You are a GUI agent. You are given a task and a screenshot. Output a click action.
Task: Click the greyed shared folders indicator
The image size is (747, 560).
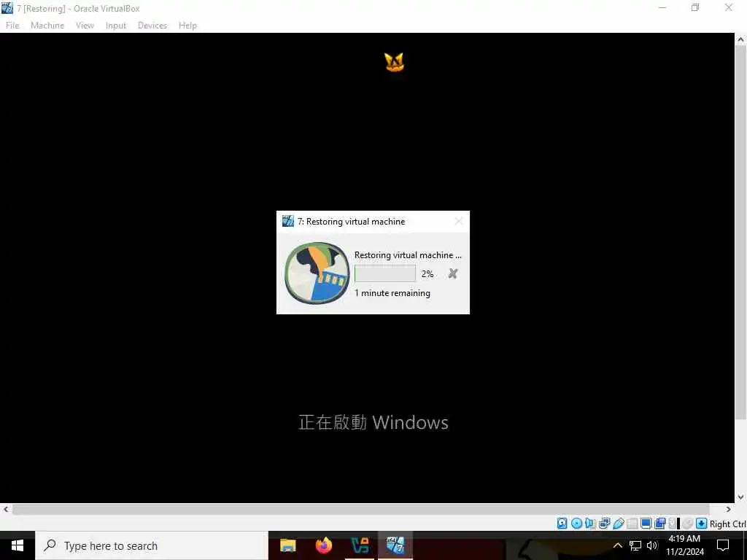pyautogui.click(x=632, y=524)
